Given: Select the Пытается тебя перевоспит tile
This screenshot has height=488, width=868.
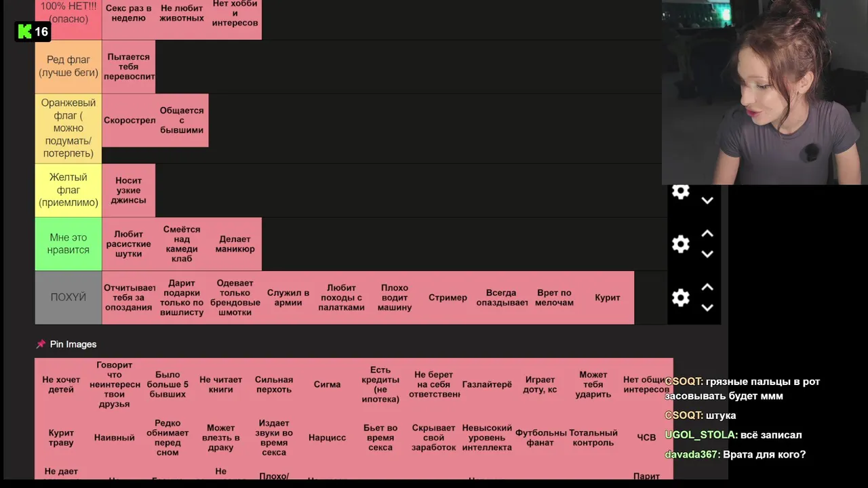Looking at the screenshot, I should coord(128,66).
